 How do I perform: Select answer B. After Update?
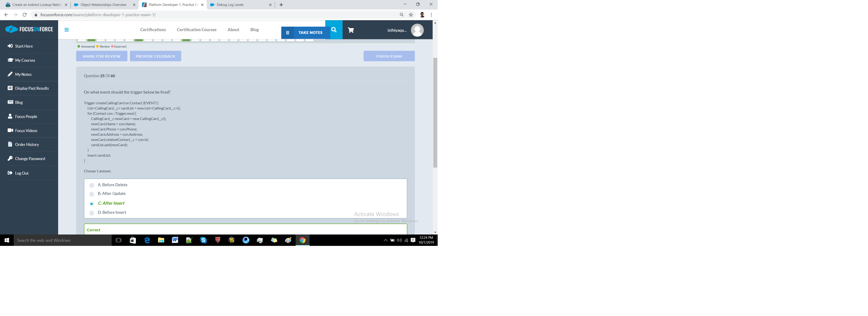tap(92, 194)
